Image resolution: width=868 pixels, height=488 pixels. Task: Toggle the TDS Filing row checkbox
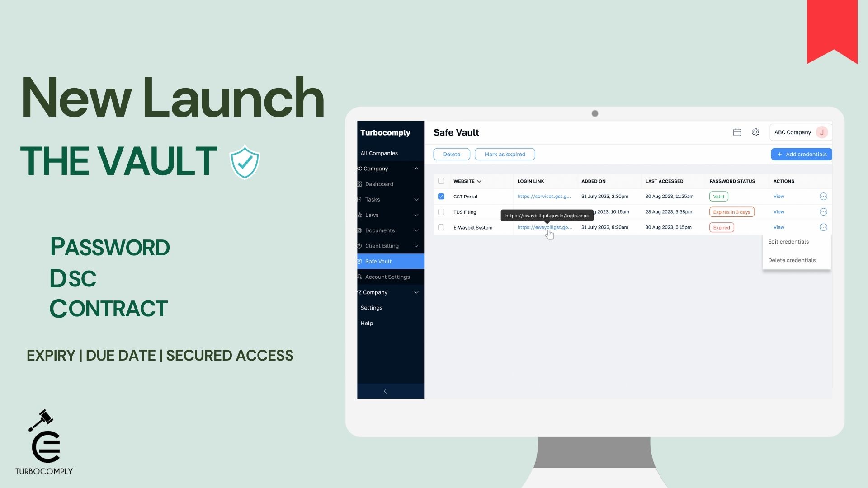pyautogui.click(x=441, y=211)
